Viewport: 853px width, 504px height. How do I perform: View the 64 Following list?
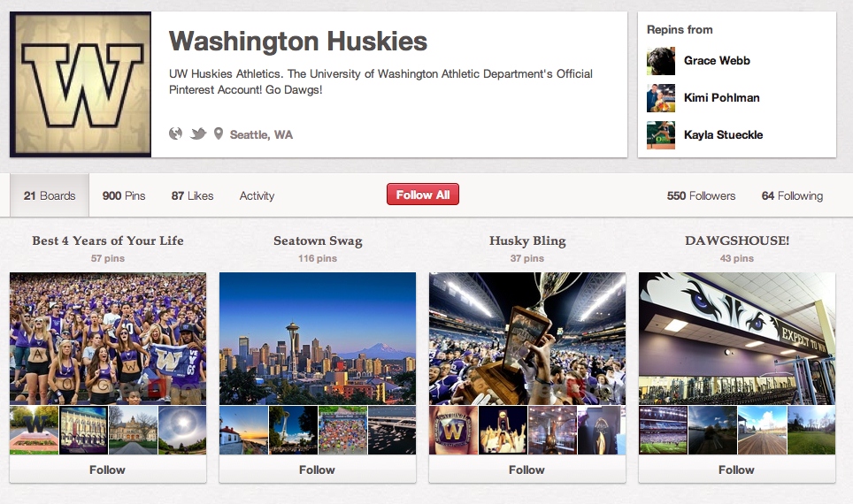[x=792, y=195]
